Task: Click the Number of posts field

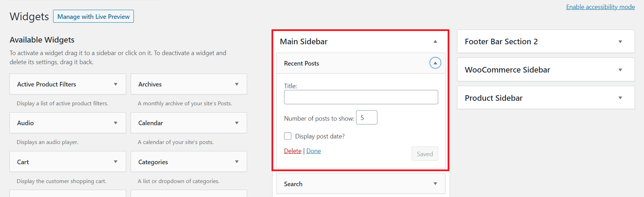Action: 366,118
